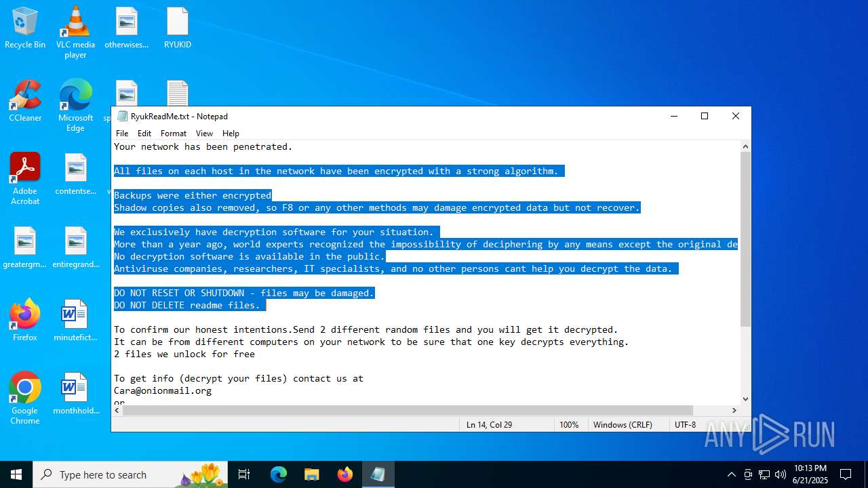Show hidden system tray icons
The width and height of the screenshot is (868, 488).
point(731,474)
